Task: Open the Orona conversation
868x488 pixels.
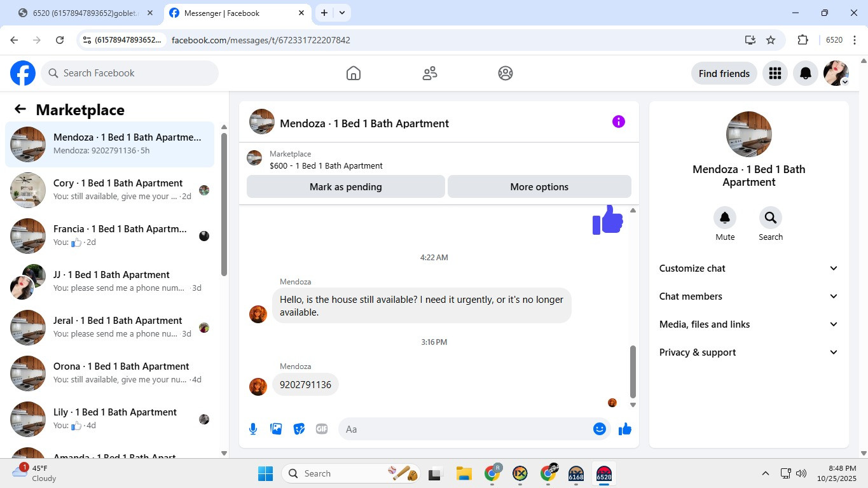Action: (110, 373)
